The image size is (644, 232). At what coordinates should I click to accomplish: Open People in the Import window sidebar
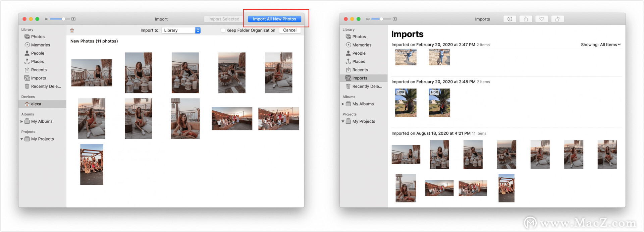point(42,53)
